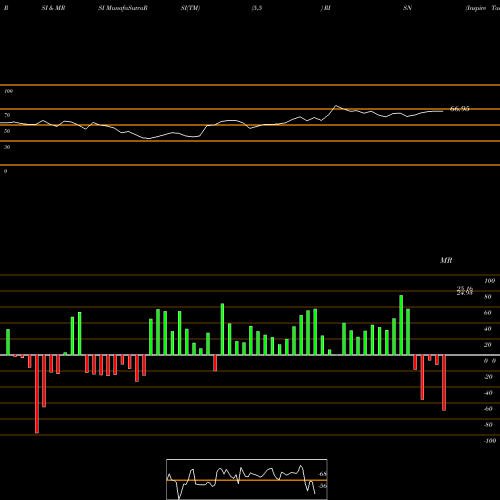Click the 'SN' header text
The width and height of the screenshot is (500, 500).
407,8
